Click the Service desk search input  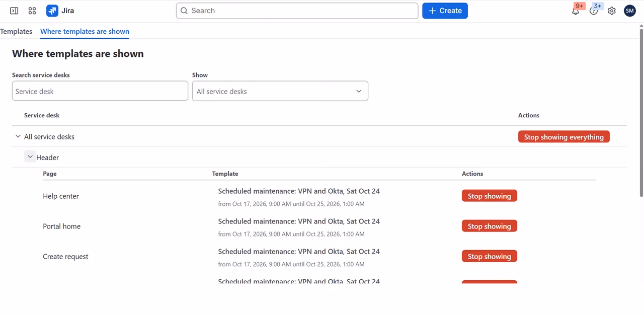tap(100, 91)
